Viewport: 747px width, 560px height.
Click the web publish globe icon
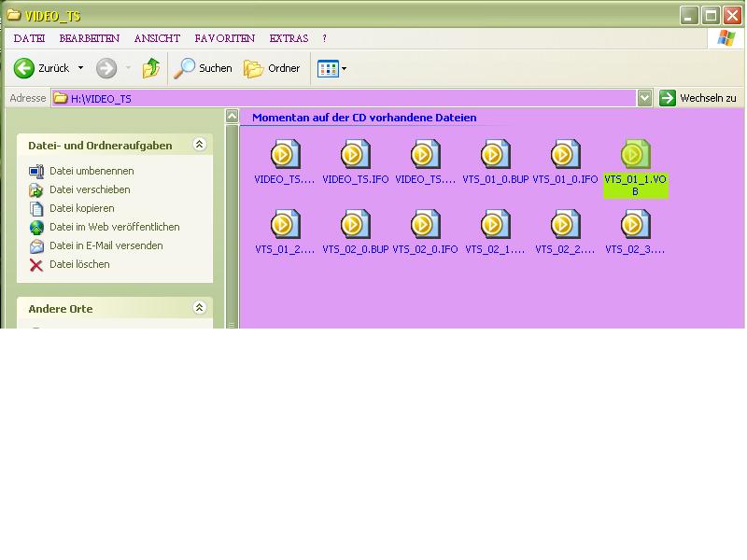coord(36,227)
